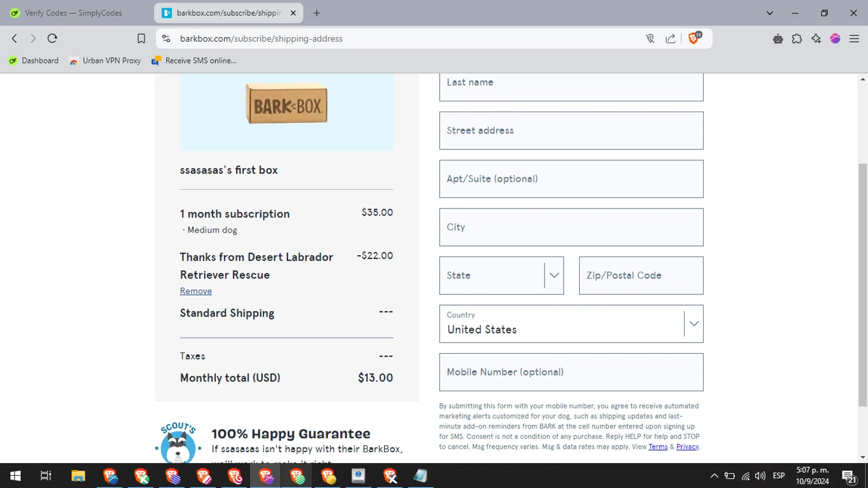Open the volume control in the tray
The width and height of the screenshot is (868, 488).
coord(760,476)
